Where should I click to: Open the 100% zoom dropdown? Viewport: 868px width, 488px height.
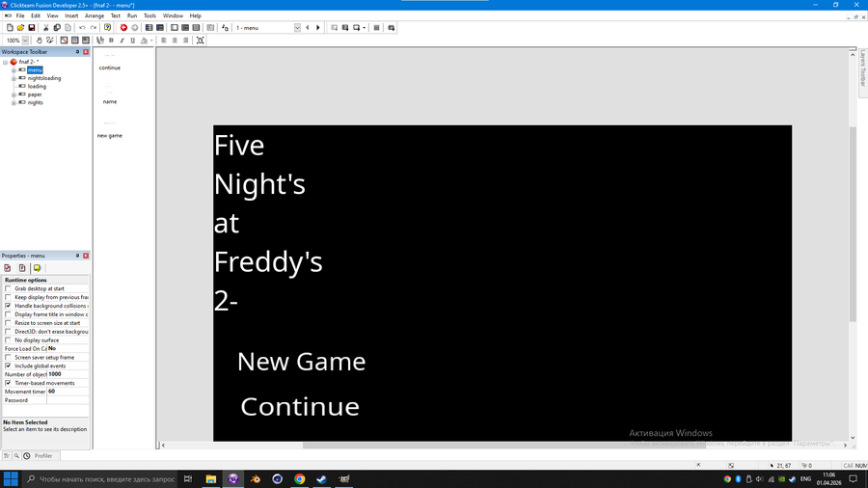pyautogui.click(x=25, y=41)
